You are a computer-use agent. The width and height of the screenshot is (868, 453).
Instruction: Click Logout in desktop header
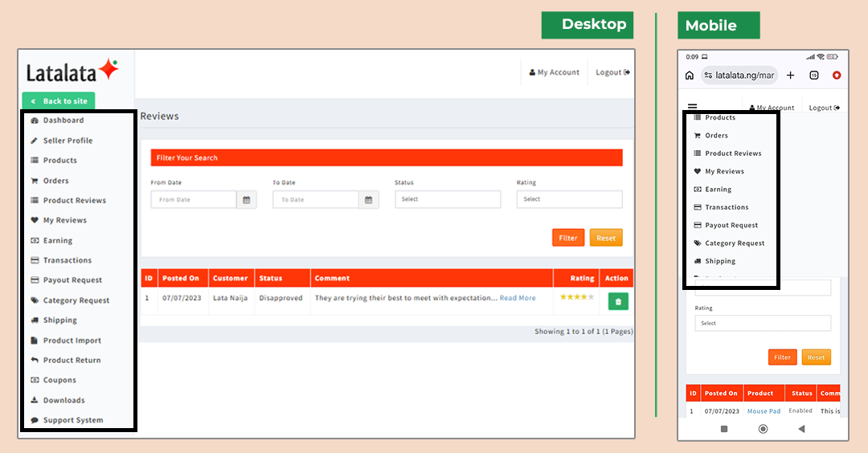pos(612,72)
